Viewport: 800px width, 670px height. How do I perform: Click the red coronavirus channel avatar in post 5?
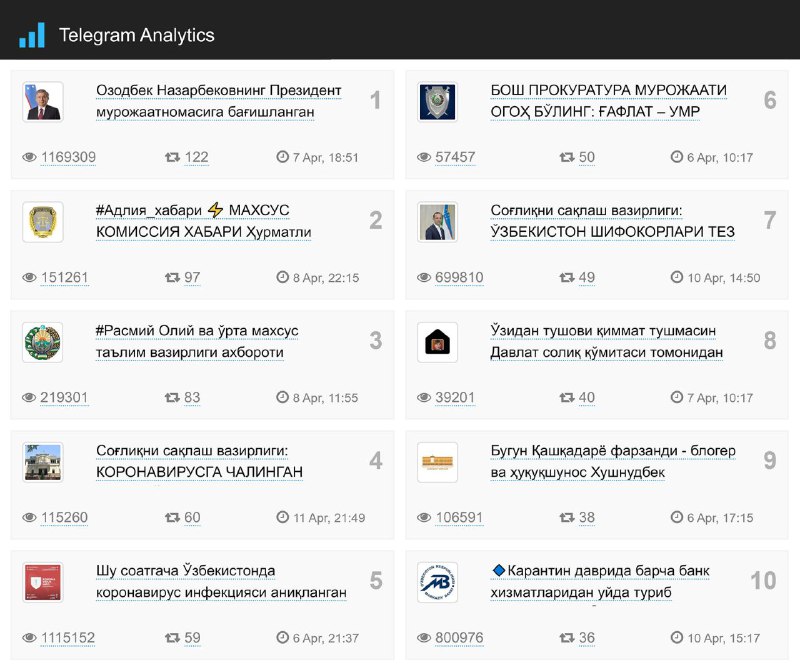[43, 583]
